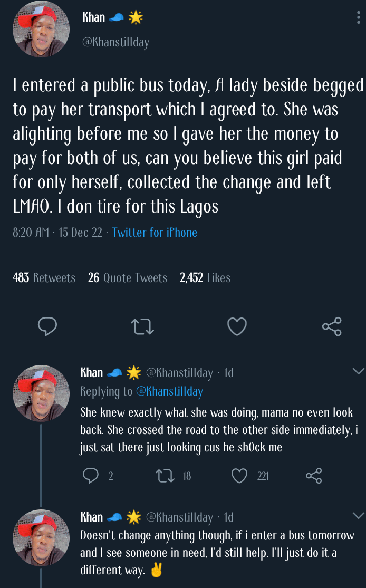
Task: View the 483 Retweets list
Action: (44, 278)
